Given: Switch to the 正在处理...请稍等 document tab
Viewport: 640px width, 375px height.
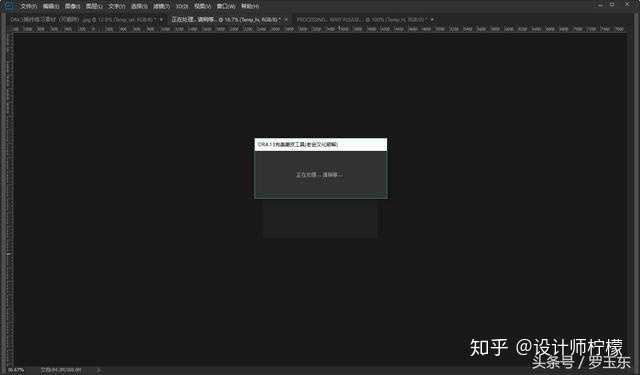Looking at the screenshot, I should [x=226, y=20].
